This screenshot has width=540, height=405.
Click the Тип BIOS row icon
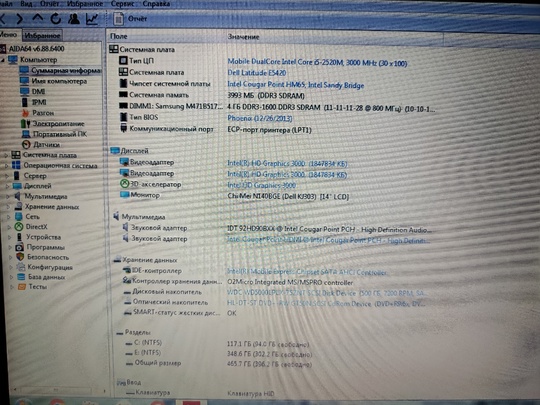point(123,117)
